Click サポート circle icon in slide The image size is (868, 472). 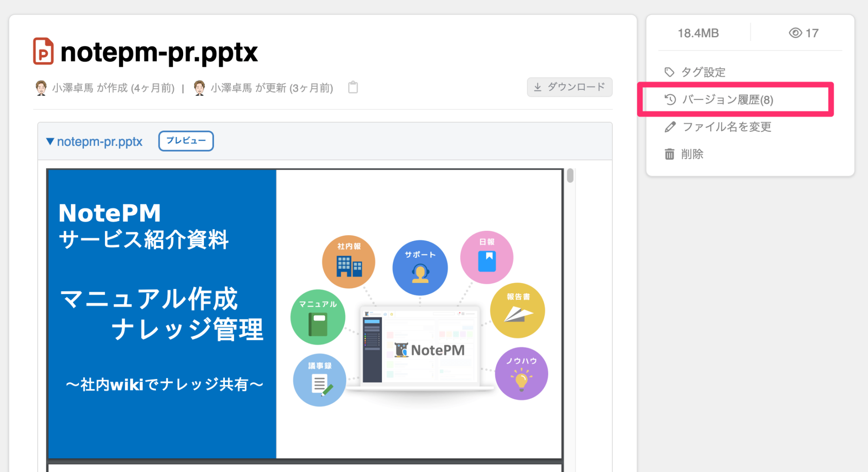tap(420, 268)
